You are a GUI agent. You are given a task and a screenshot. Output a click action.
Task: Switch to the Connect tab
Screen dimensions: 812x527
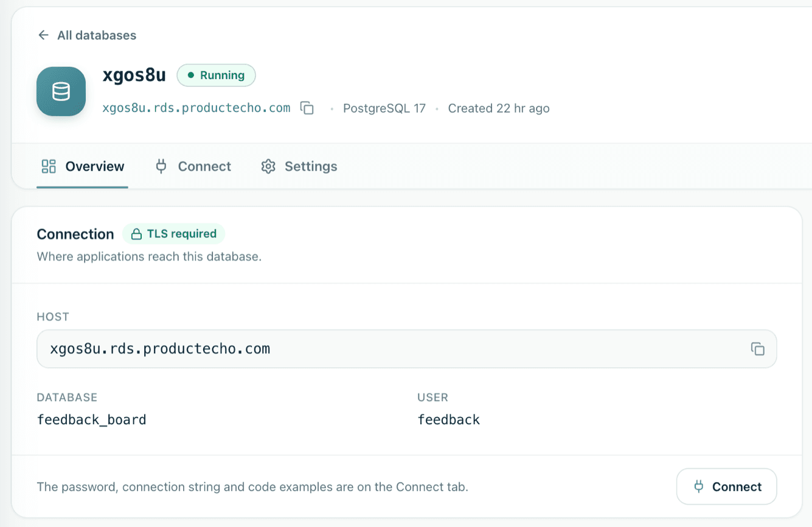tap(193, 166)
